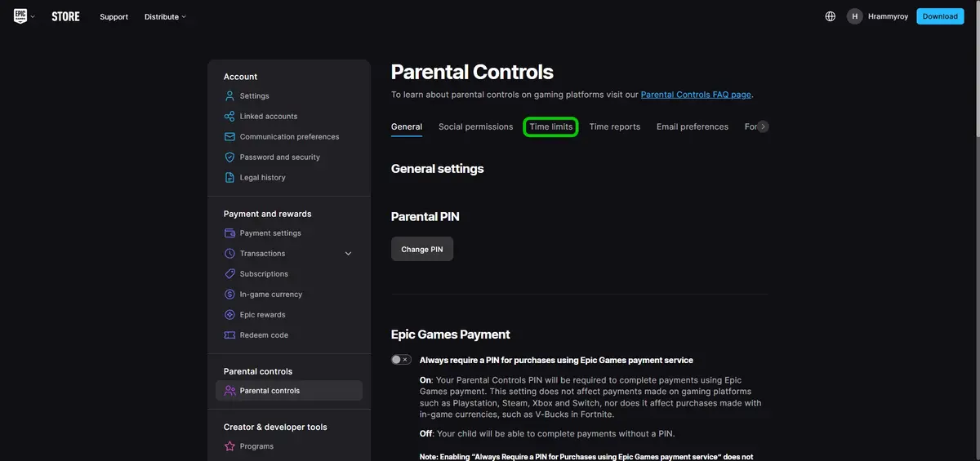Open Linked accounts from sidebar
This screenshot has height=461, width=980.
pos(268,117)
